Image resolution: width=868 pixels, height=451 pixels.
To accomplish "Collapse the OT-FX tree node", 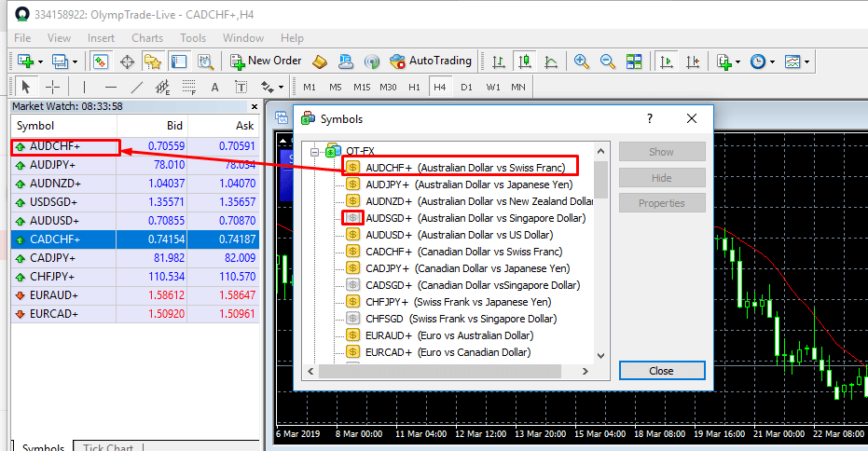I will coord(314,151).
